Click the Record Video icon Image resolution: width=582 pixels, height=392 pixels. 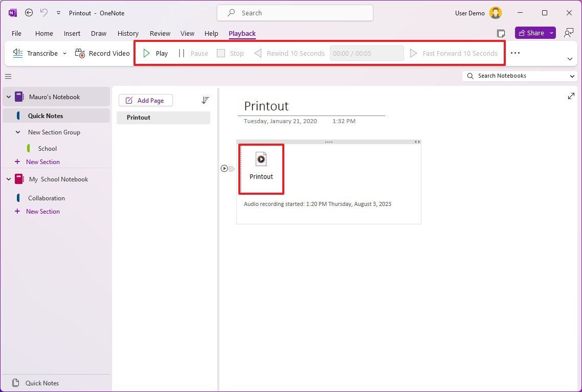click(x=80, y=53)
